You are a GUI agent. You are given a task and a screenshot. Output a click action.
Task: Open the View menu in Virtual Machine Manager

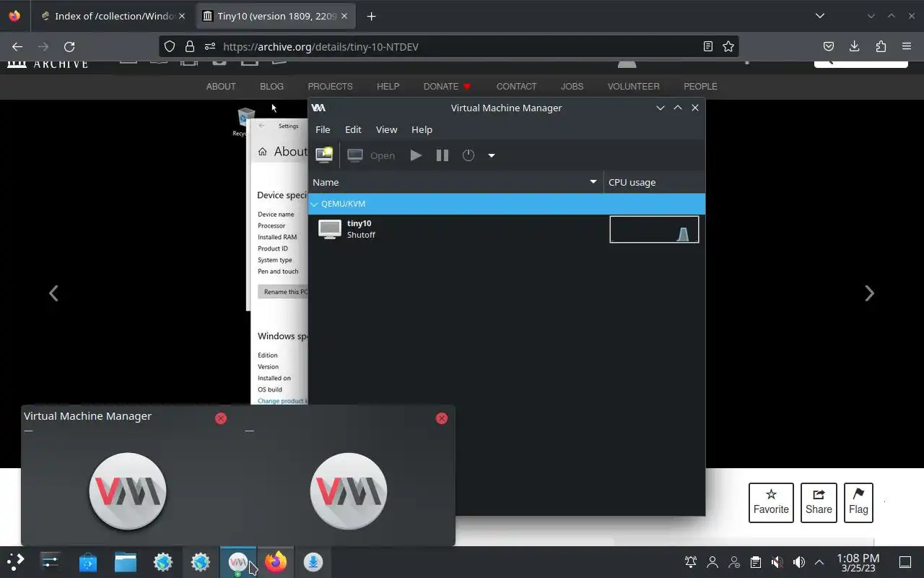click(x=386, y=129)
